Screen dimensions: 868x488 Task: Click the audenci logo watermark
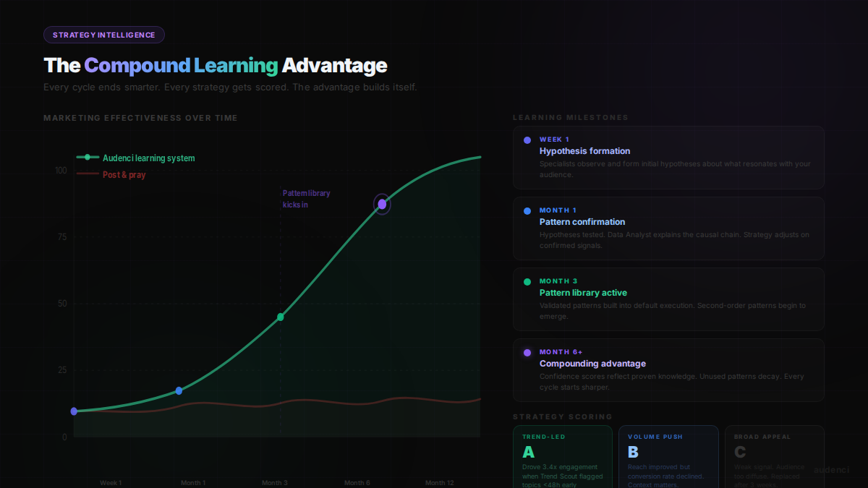[x=831, y=470]
